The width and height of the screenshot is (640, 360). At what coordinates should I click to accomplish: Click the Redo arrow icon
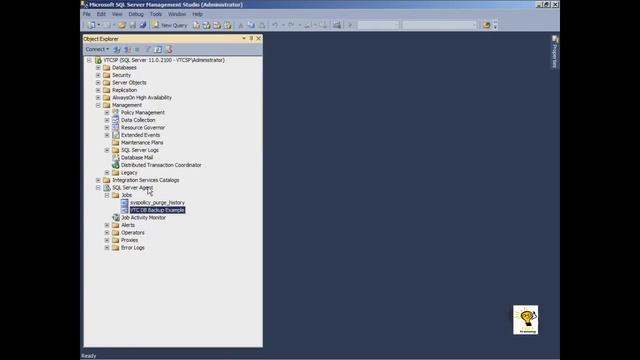tap(291, 25)
